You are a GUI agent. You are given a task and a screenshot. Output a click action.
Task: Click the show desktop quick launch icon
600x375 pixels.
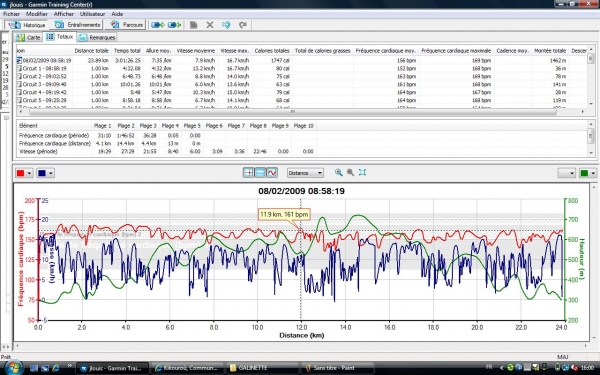[34, 368]
